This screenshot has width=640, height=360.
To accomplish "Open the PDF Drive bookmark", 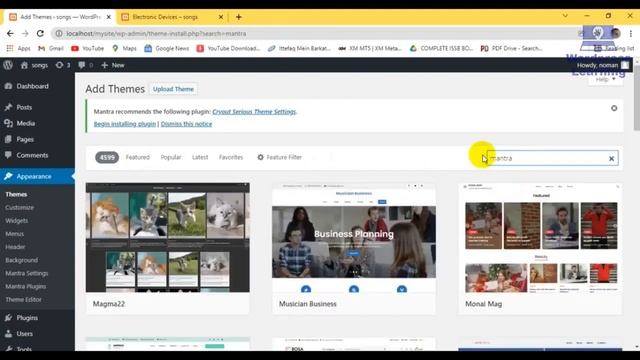I will (x=511, y=48).
